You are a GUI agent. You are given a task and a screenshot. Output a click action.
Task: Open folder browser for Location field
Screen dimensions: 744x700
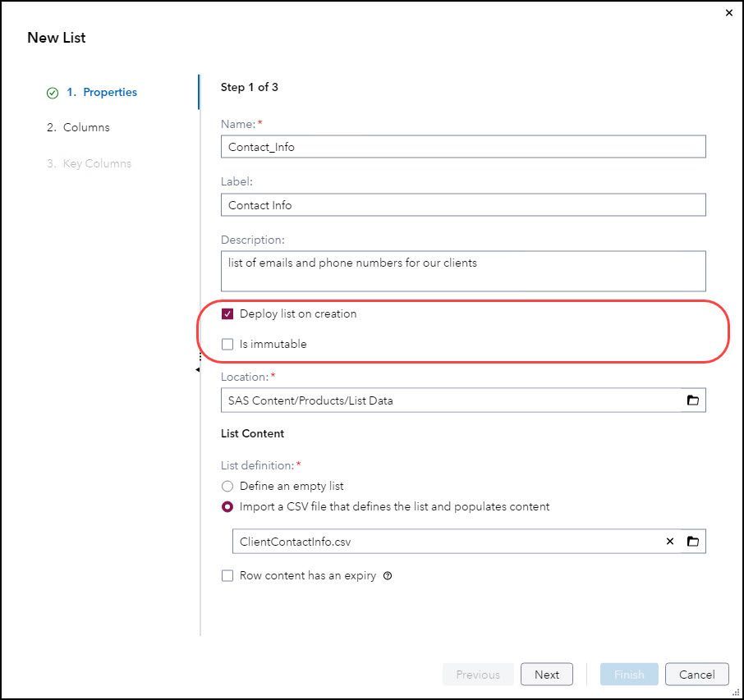(x=693, y=400)
